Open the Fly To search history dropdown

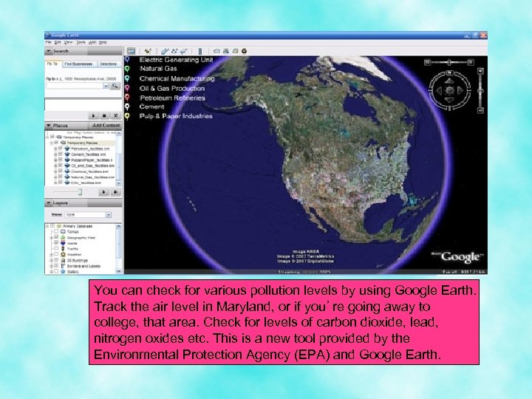[106, 86]
